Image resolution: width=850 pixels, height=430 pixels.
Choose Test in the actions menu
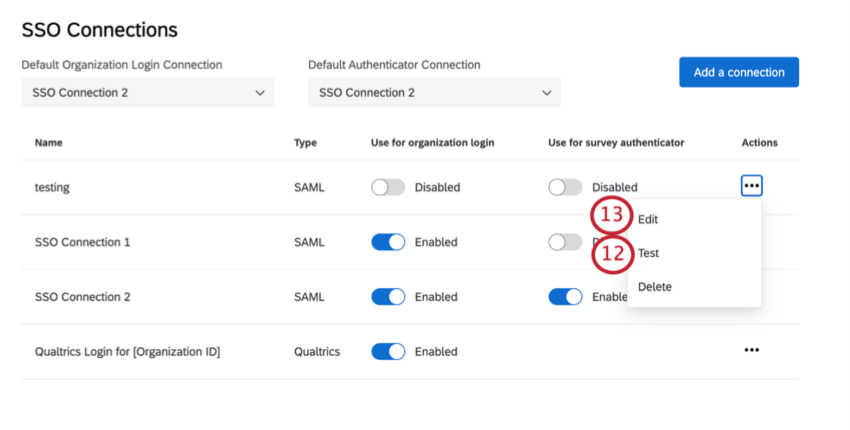(648, 253)
